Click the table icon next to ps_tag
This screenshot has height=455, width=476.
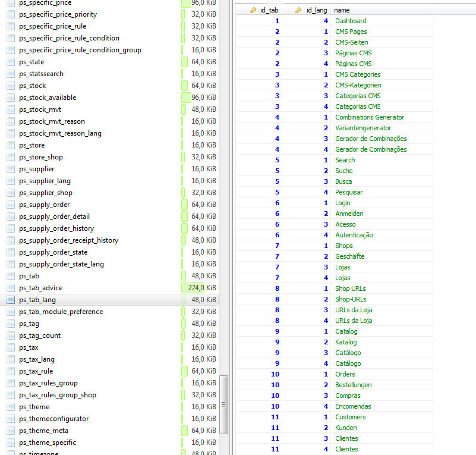pos(11,324)
